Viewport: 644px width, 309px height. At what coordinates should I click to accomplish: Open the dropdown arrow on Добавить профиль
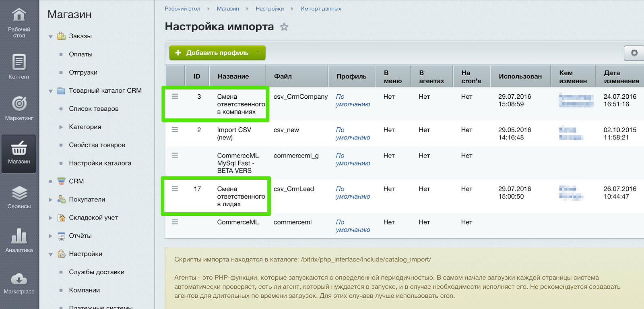click(258, 53)
